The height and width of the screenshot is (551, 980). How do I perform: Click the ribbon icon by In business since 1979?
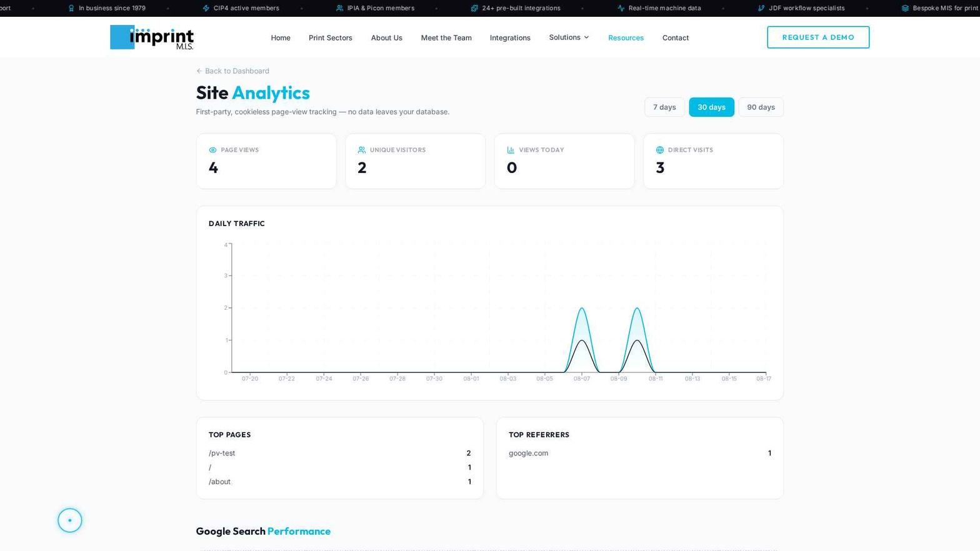click(71, 8)
